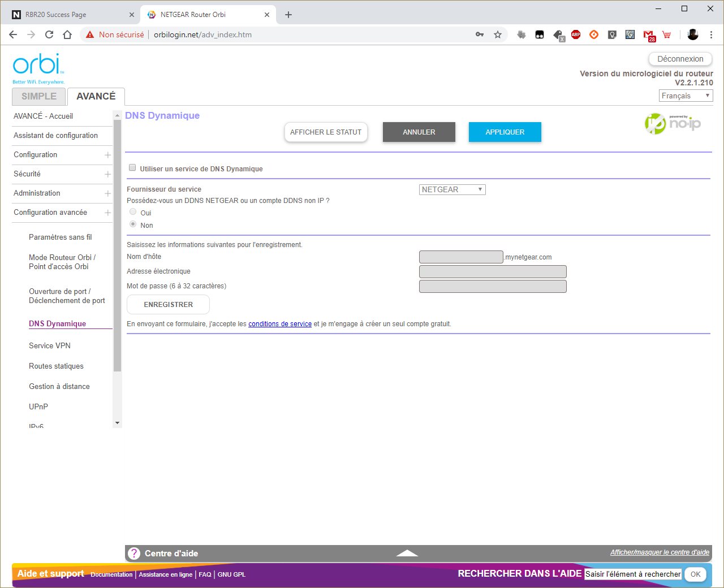
Task: Open Routes statiques
Action: [x=56, y=366]
